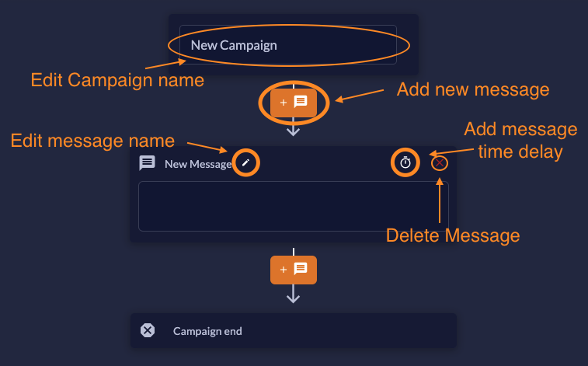Add message using button above Campaign end
This screenshot has width=588, height=366.
click(294, 270)
